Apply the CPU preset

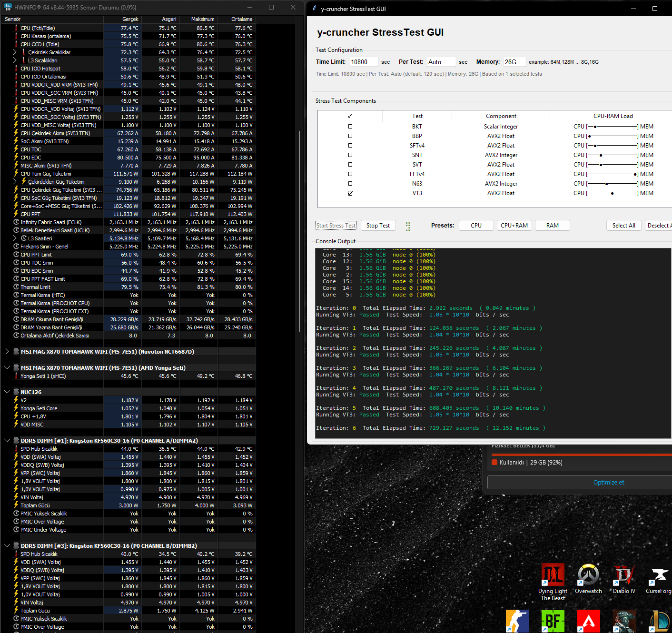(476, 226)
